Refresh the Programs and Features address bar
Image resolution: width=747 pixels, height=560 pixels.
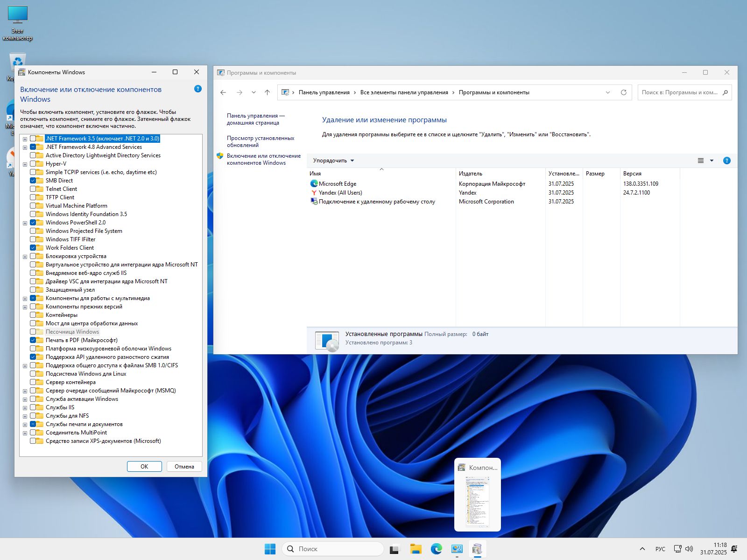pos(624,92)
